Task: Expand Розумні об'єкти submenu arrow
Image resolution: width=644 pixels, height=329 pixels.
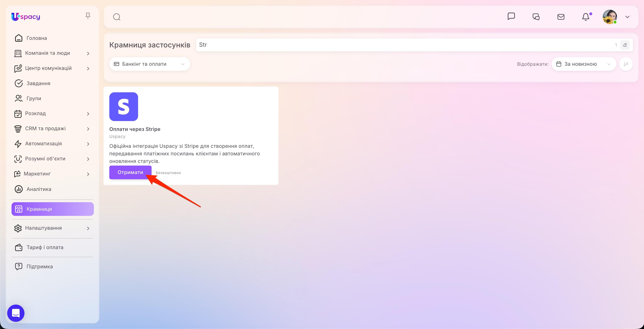Action: pyautogui.click(x=88, y=159)
